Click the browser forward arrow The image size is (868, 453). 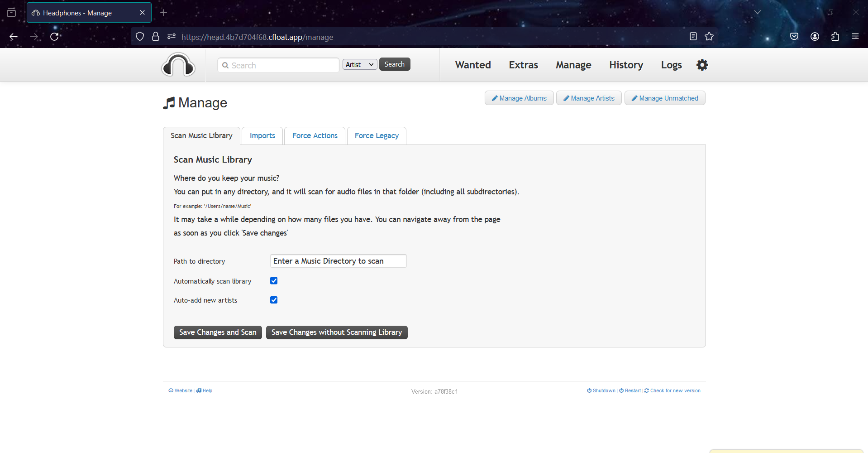34,37
